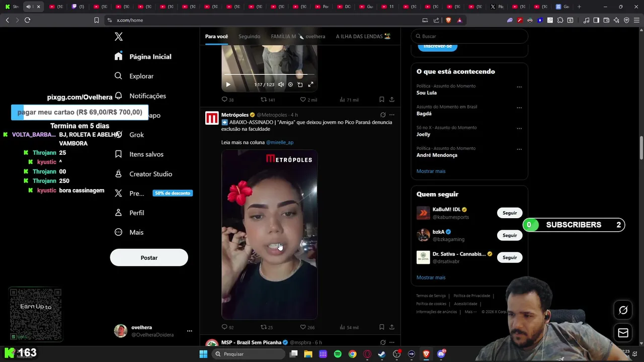The height and width of the screenshot is (362, 644).
Task: Open Perfil in the sidebar
Action: pos(129,213)
